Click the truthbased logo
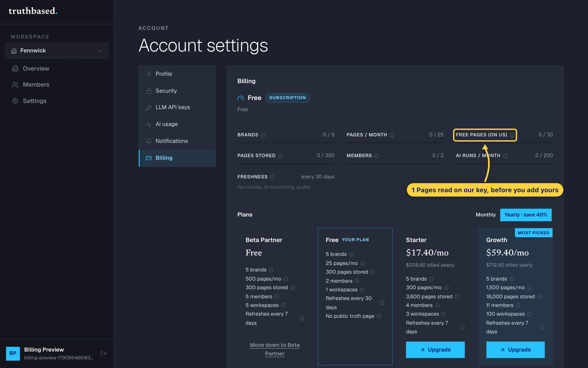Viewport: 588px width, 368px height. [33, 11]
